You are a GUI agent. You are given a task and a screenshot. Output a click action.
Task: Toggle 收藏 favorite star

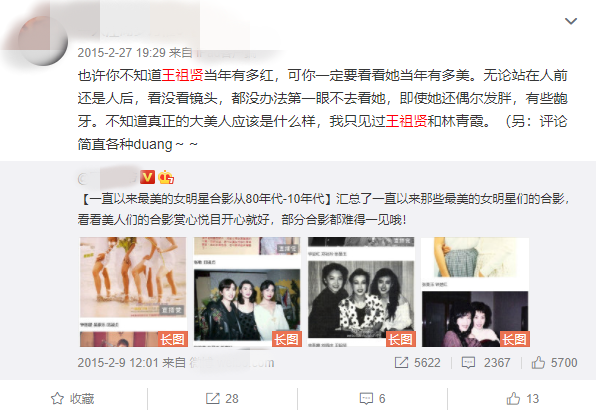[x=73, y=399]
